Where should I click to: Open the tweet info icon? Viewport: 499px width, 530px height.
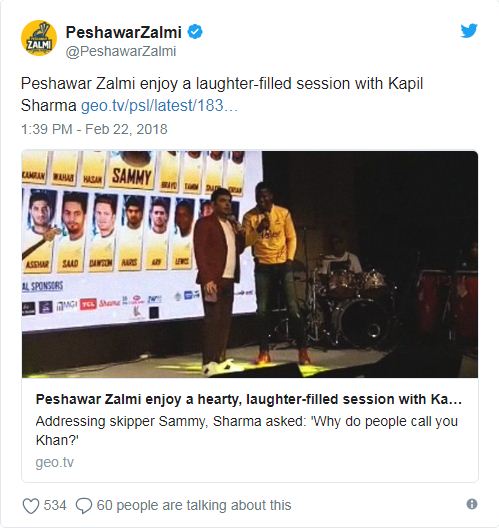(x=472, y=504)
